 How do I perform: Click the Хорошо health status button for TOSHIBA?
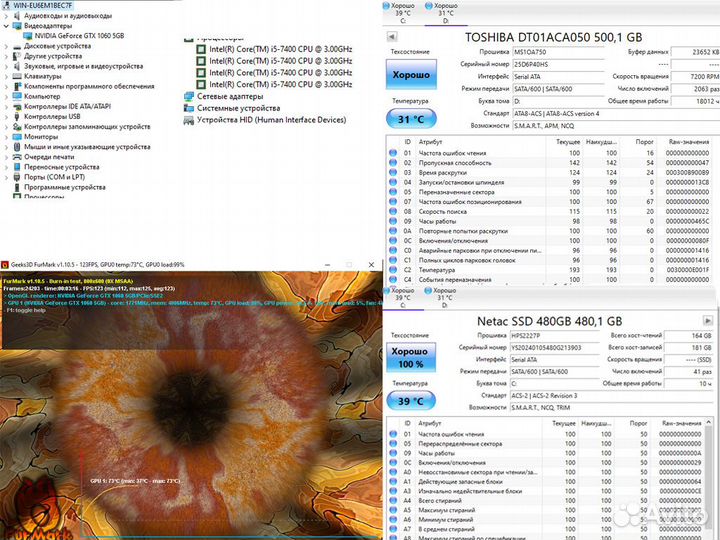pos(410,75)
